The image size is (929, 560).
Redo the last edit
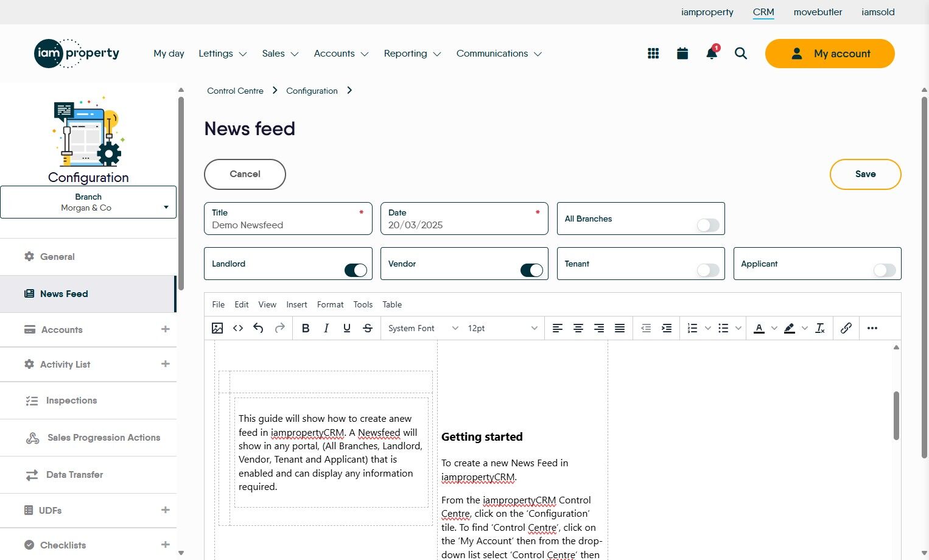[279, 328]
